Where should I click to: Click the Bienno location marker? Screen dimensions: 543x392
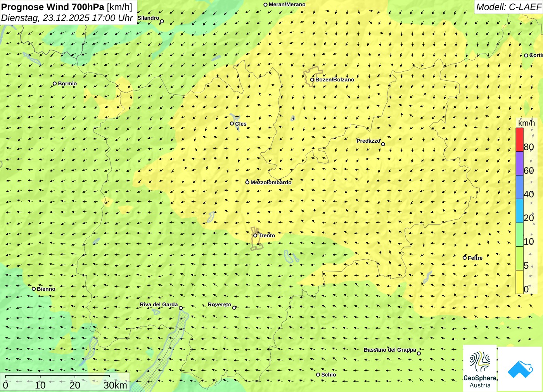pyautogui.click(x=34, y=289)
